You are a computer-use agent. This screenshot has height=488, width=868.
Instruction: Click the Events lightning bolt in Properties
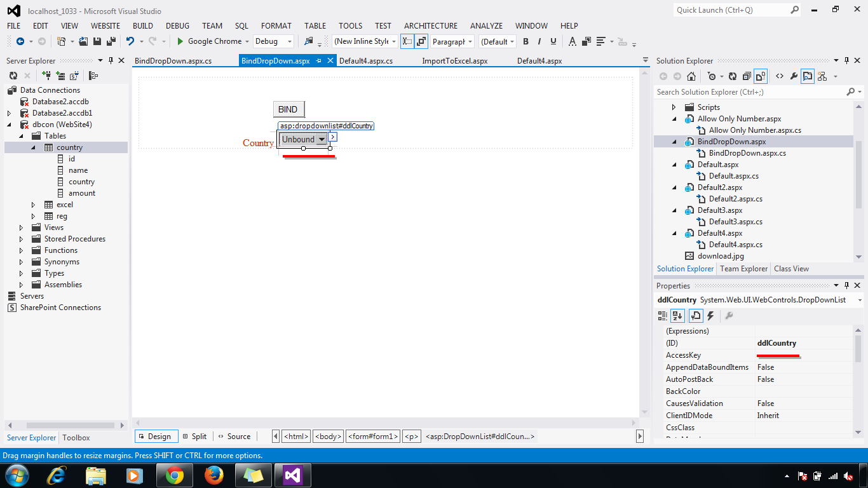point(710,316)
